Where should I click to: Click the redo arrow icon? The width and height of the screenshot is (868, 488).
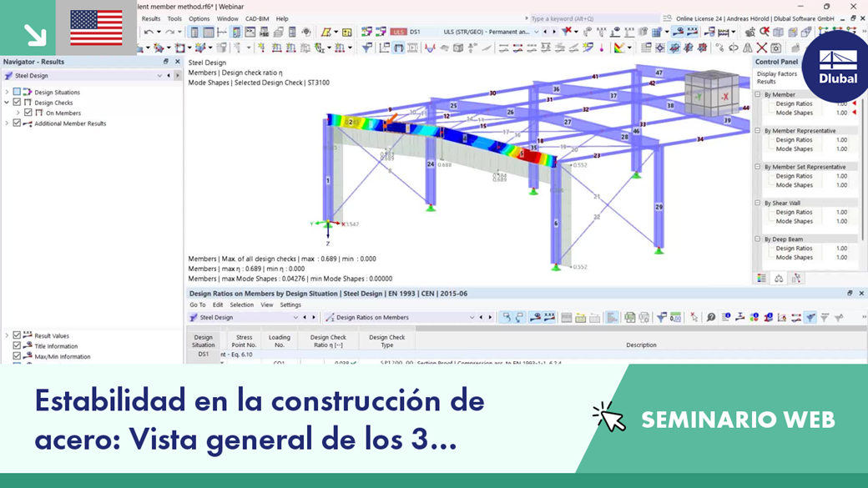coord(170,32)
